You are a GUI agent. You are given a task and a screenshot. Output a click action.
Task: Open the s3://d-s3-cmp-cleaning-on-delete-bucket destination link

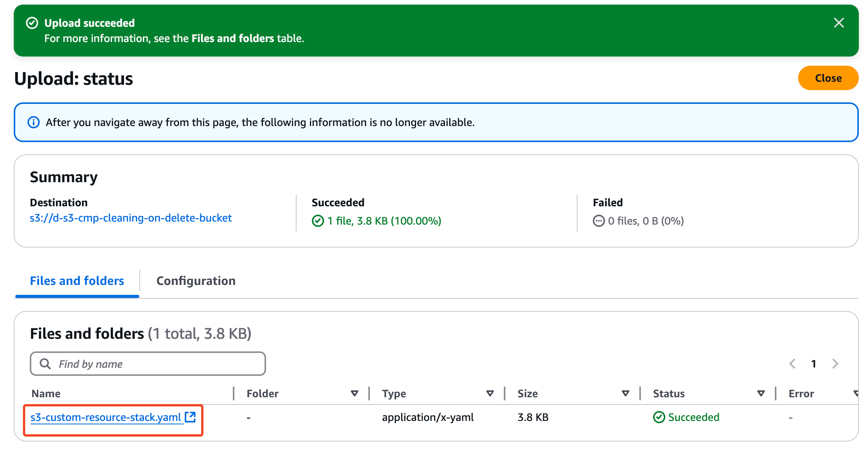click(131, 218)
